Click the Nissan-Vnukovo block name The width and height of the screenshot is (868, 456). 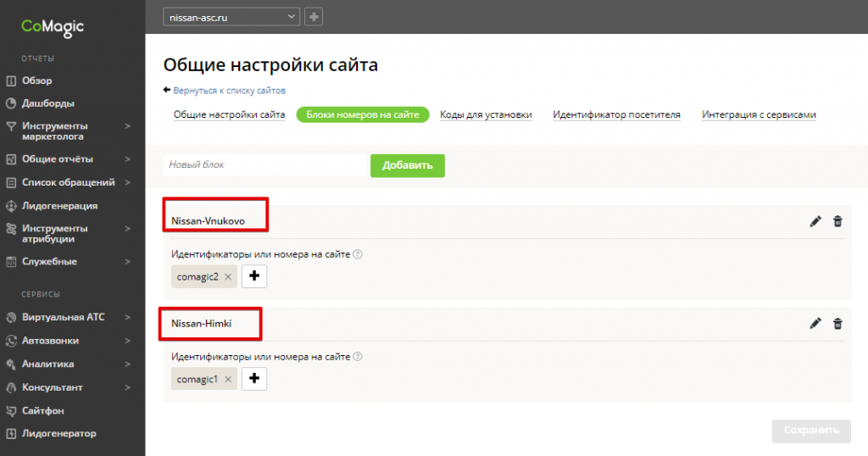click(x=209, y=221)
